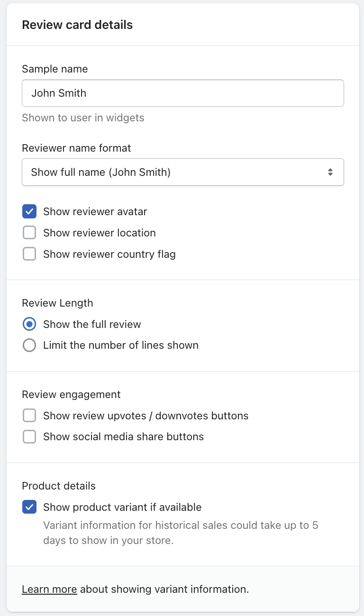Enable Show reviewer country flag
This screenshot has width=364, height=616.
point(29,254)
